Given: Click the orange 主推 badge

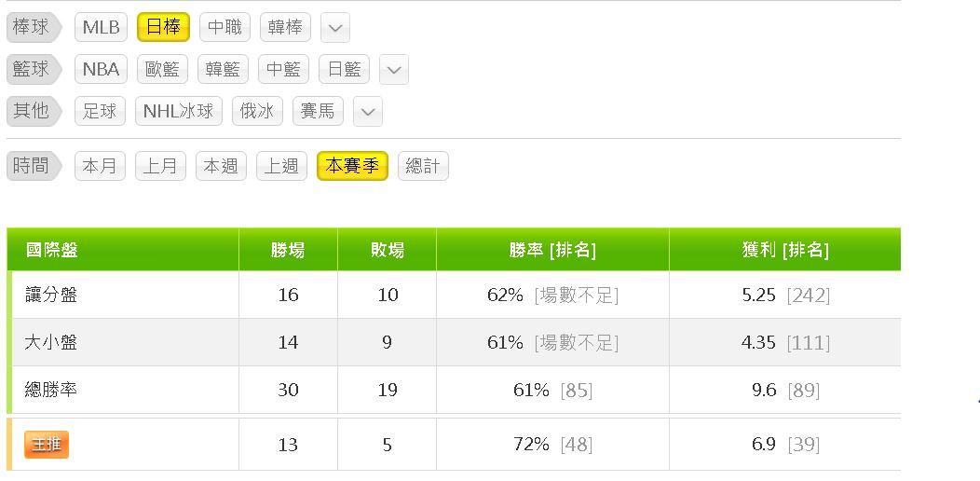Looking at the screenshot, I should point(47,445).
